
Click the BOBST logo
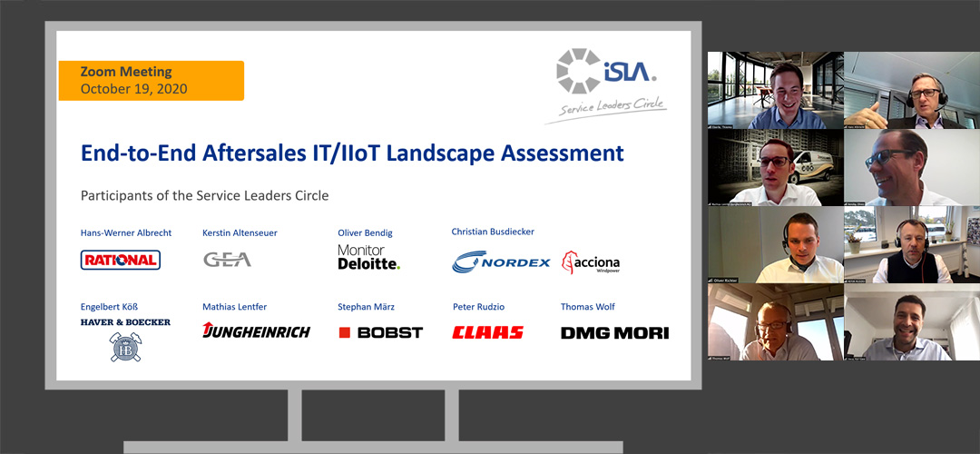point(380,332)
